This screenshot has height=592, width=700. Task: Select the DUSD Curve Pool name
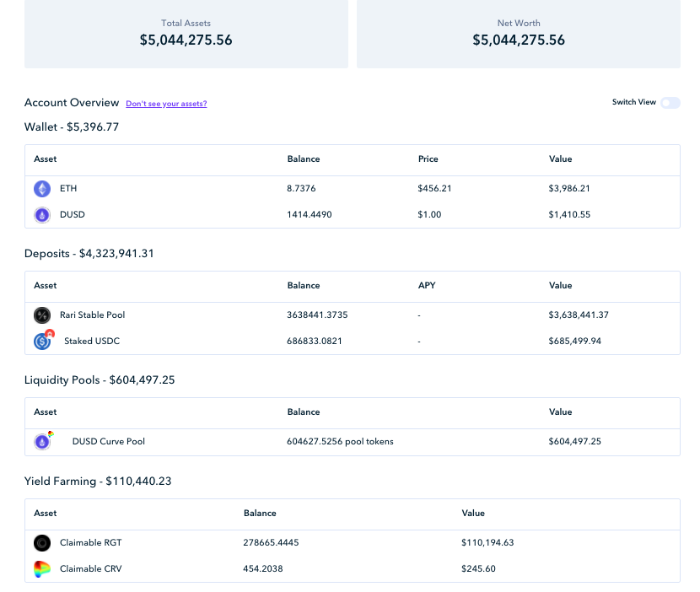[109, 442]
